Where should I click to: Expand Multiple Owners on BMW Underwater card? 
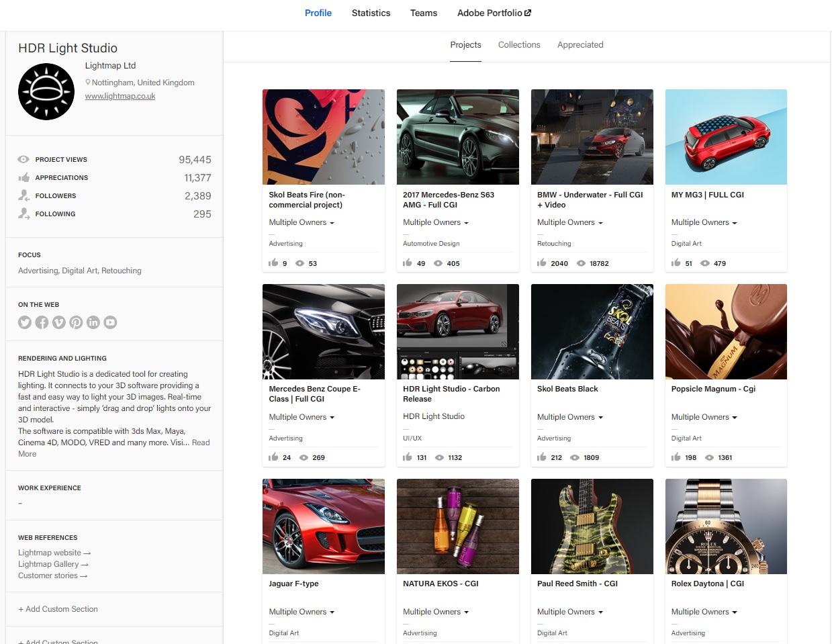[x=570, y=222]
